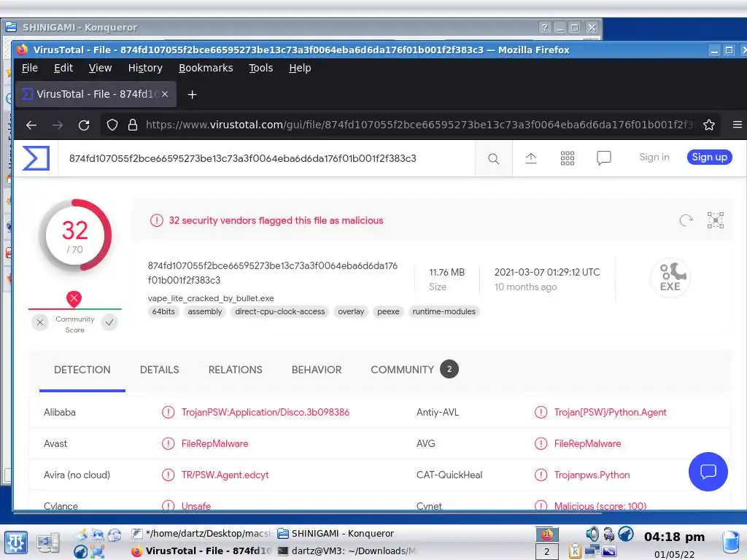Bookmark this page with the star
The image size is (747, 560).
709,125
